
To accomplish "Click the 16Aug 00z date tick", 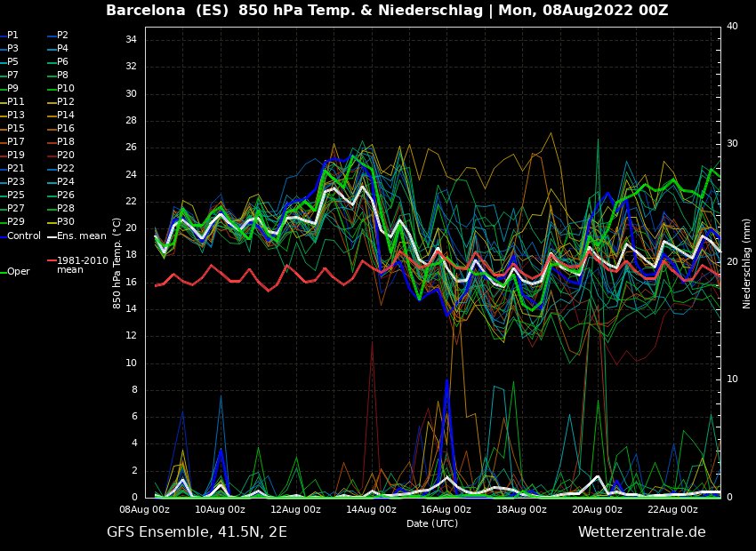I will (446, 509).
